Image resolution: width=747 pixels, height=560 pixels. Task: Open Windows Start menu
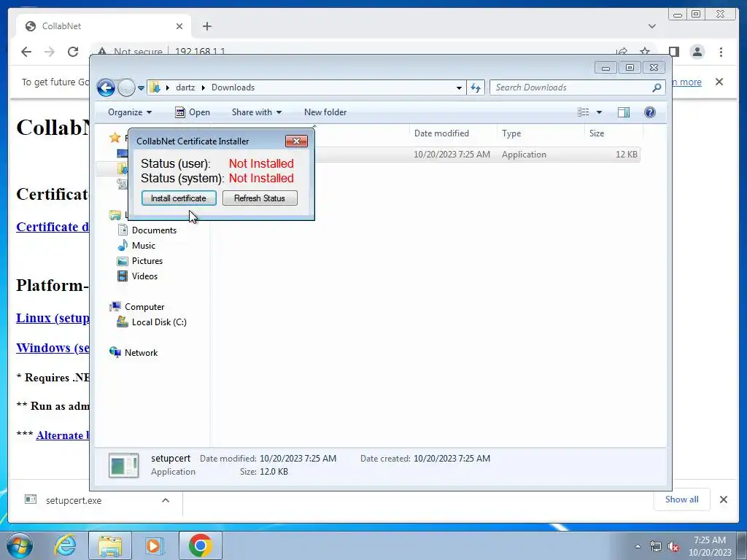coord(20,545)
